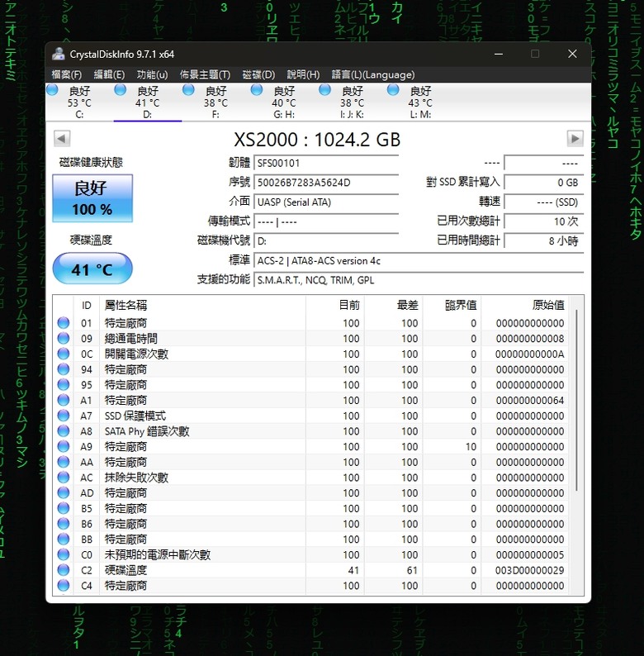Select the D: drive tab at 41 °C
The width and height of the screenshot is (644, 656).
[148, 102]
